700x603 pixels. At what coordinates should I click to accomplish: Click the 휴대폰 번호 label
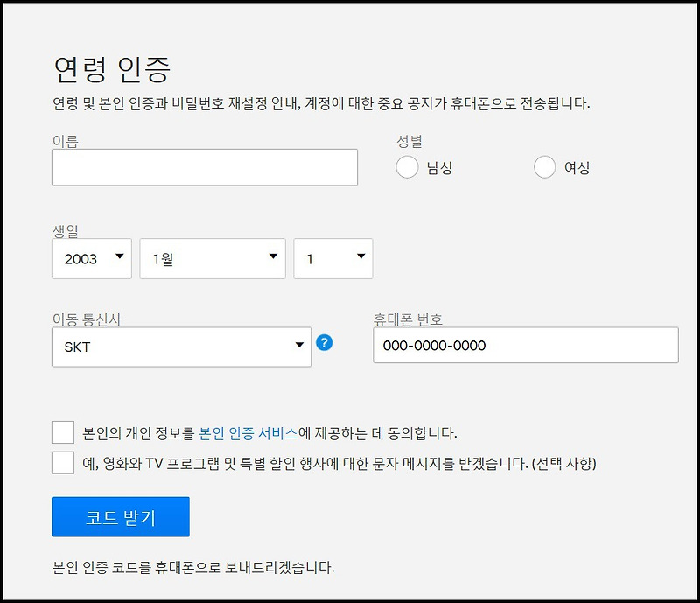pos(408,319)
